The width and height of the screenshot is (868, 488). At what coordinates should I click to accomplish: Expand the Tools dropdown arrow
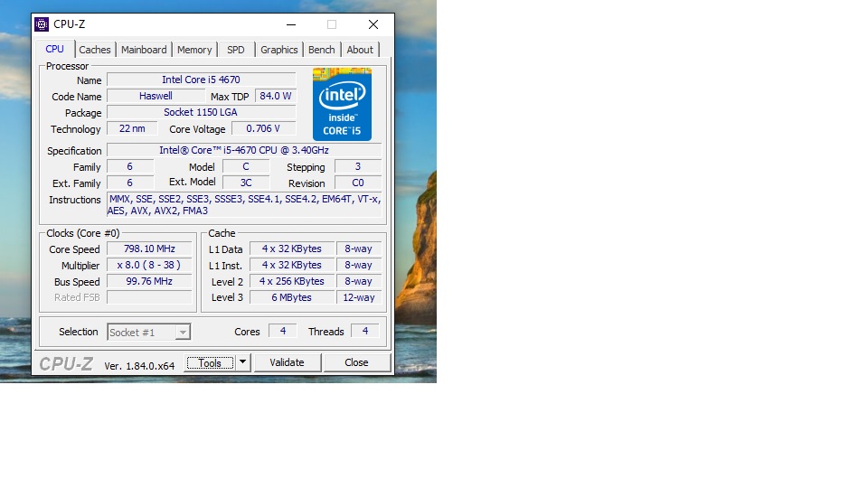242,362
